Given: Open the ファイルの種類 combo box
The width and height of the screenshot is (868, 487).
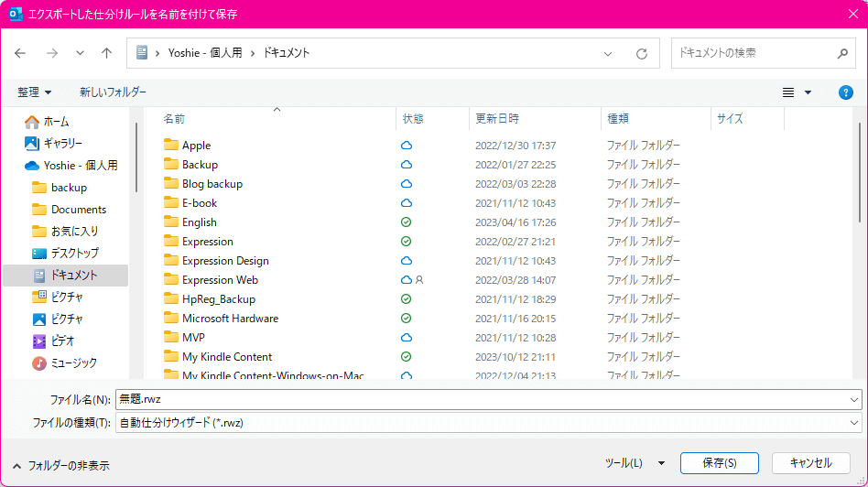Looking at the screenshot, I should (488, 423).
